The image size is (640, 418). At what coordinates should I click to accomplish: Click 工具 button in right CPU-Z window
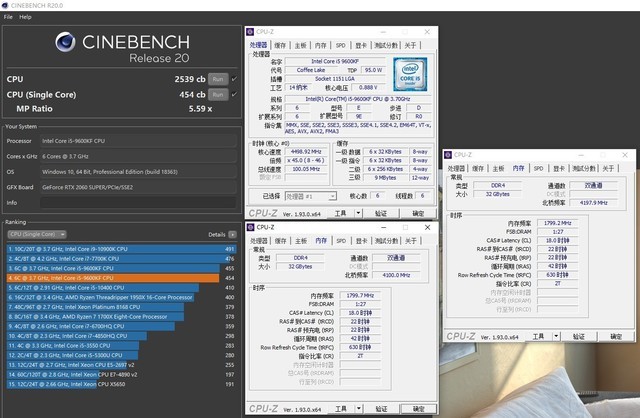538,336
